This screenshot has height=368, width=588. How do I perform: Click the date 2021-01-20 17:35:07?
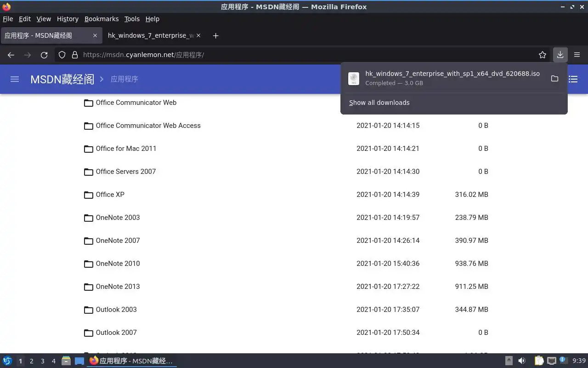[x=388, y=310]
